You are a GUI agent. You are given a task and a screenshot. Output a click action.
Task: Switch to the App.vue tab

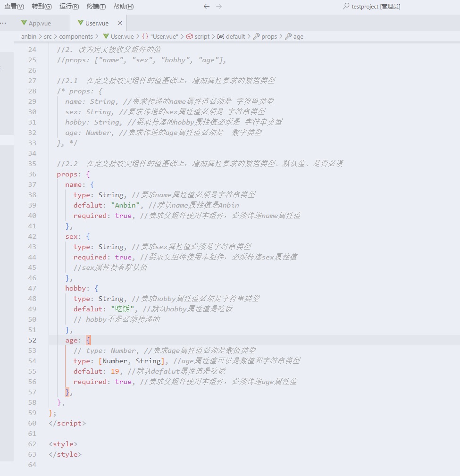40,23
